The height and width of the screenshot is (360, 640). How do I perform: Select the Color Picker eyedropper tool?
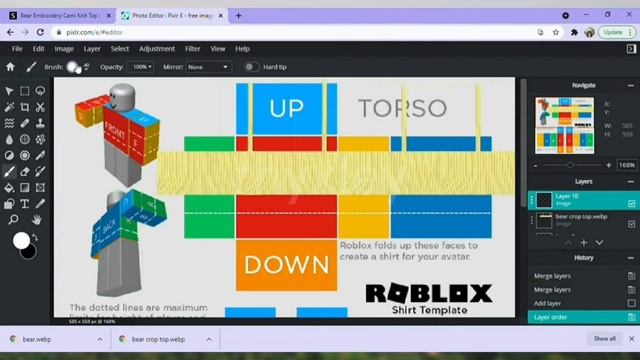click(40, 203)
